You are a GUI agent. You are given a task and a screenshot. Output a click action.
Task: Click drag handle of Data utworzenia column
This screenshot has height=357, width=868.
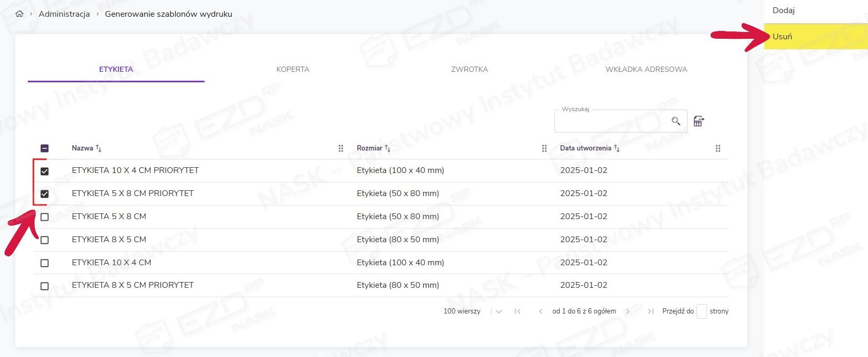pos(718,148)
